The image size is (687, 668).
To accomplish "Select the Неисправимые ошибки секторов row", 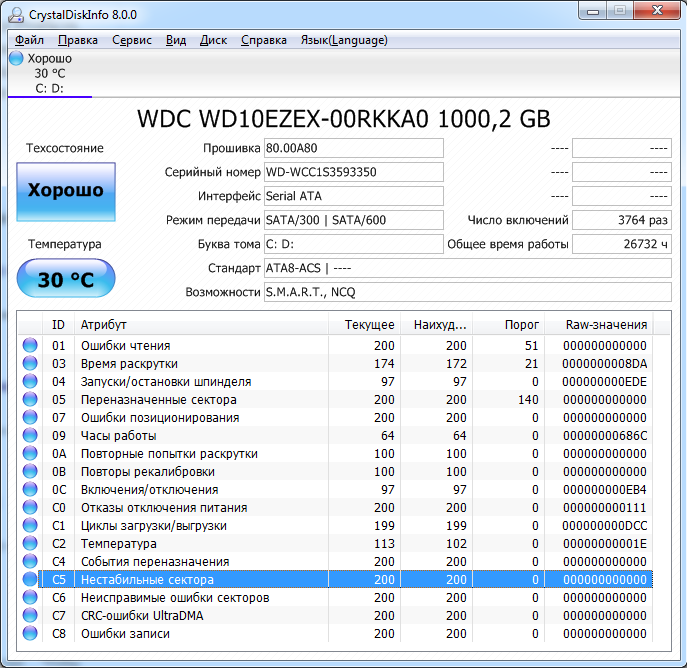I will tap(335, 597).
